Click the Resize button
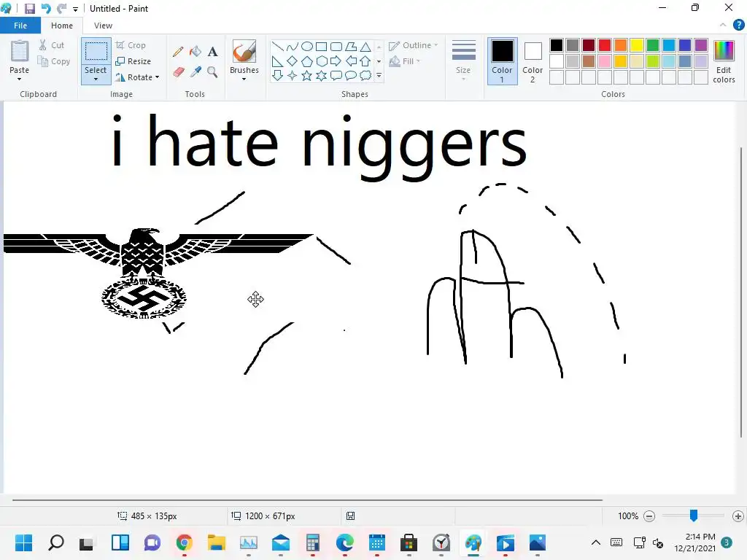747x560 pixels. pos(133,61)
